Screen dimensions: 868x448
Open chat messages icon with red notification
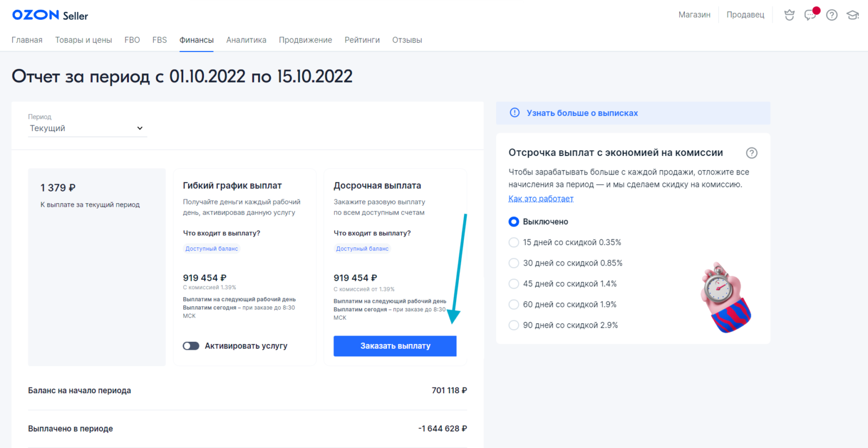[810, 15]
